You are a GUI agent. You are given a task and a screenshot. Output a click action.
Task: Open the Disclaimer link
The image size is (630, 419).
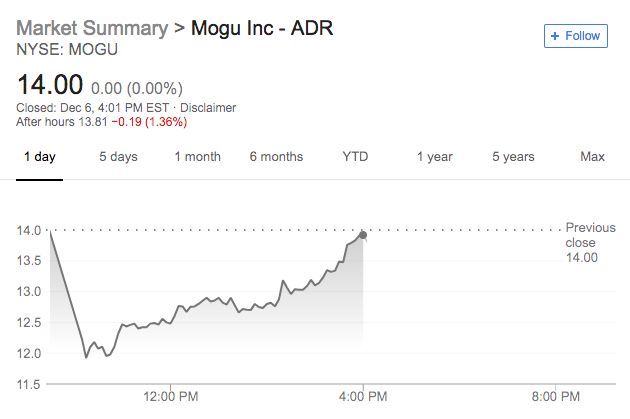[x=209, y=108]
